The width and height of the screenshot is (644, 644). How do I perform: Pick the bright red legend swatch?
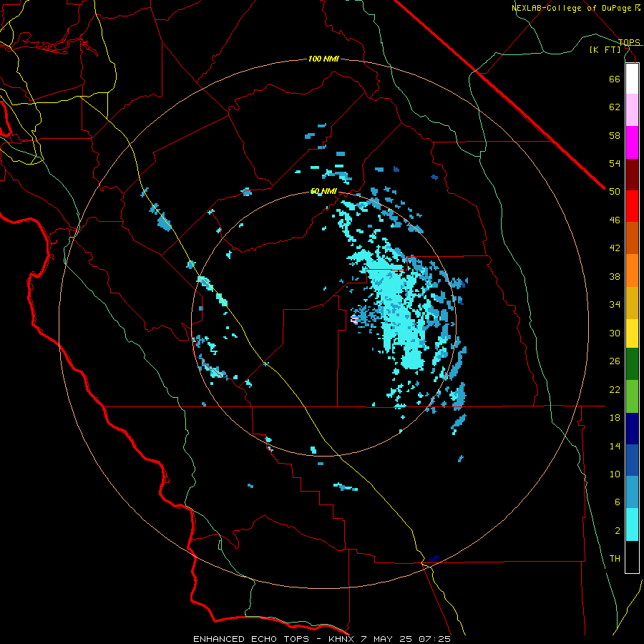tap(632, 207)
